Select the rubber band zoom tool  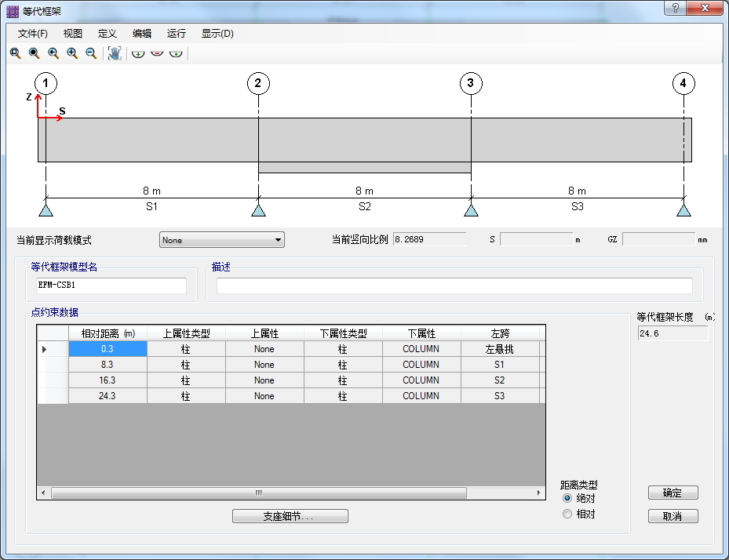coord(16,53)
